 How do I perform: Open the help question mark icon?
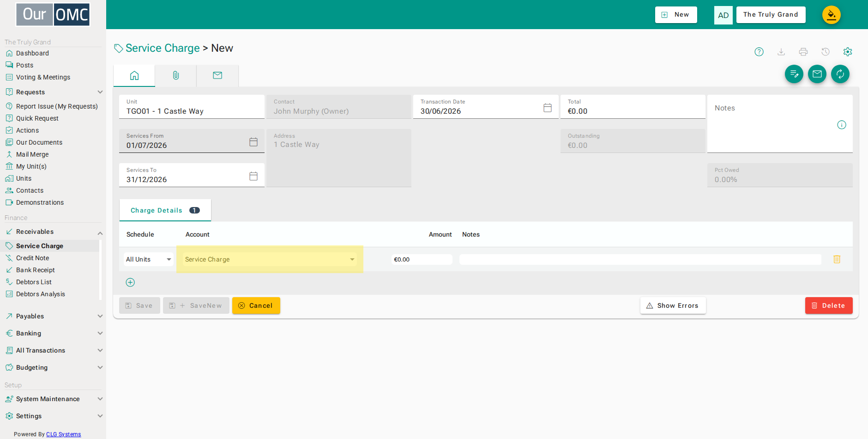pos(759,52)
